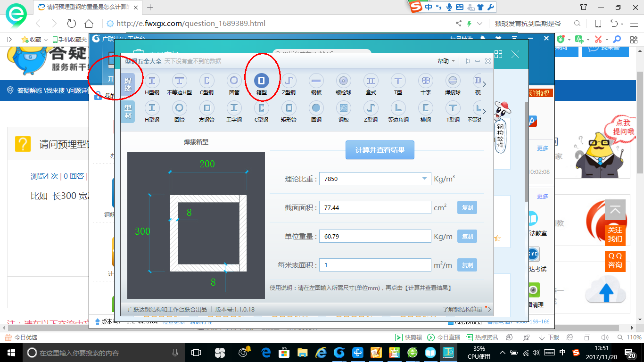Screen dimensions: 644x362
Task: Open the 帮助 help dropdown menu
Action: pos(446,61)
